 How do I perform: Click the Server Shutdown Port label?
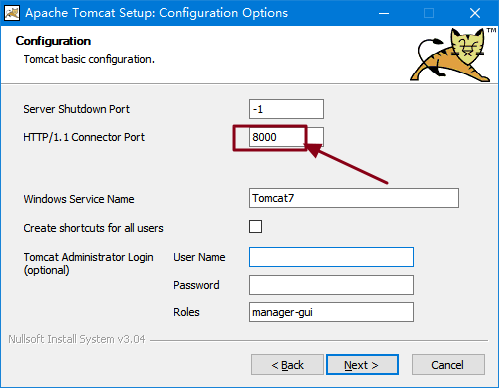[x=76, y=109]
